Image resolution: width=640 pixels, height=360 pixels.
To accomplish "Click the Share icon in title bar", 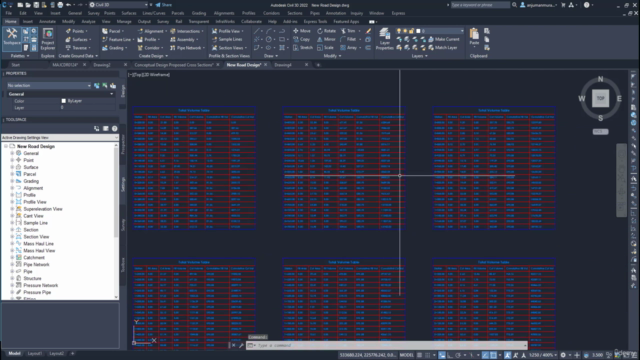I will click(x=163, y=5).
